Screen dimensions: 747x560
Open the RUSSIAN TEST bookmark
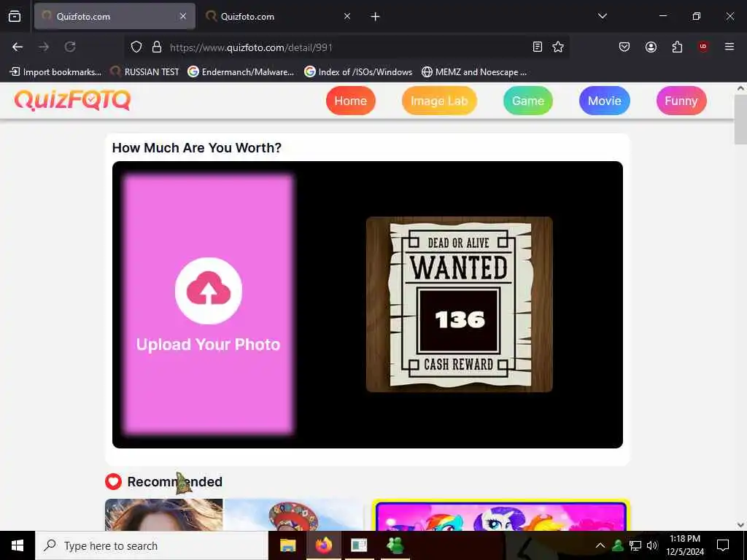[144, 72]
